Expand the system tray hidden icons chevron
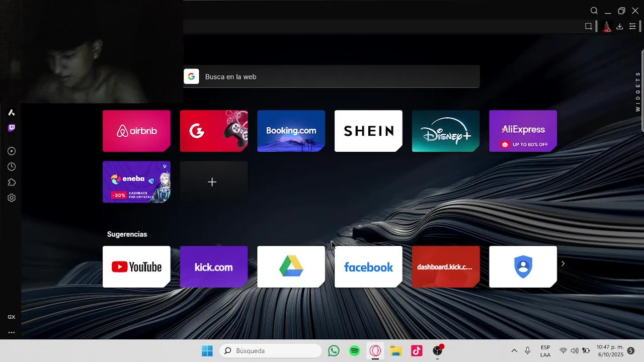644x362 pixels. (514, 351)
